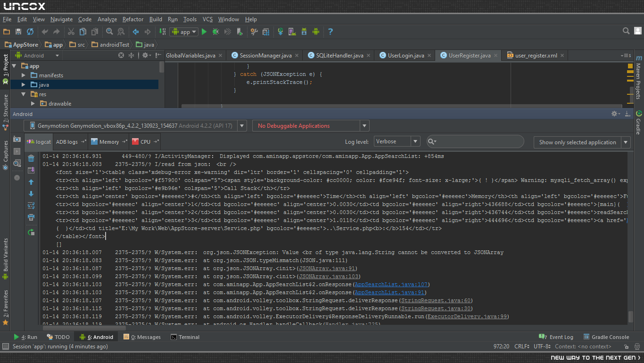Viewport: 644px width, 363px height.
Task: Click the Synchronize toolbar icon
Action: [x=30, y=32]
